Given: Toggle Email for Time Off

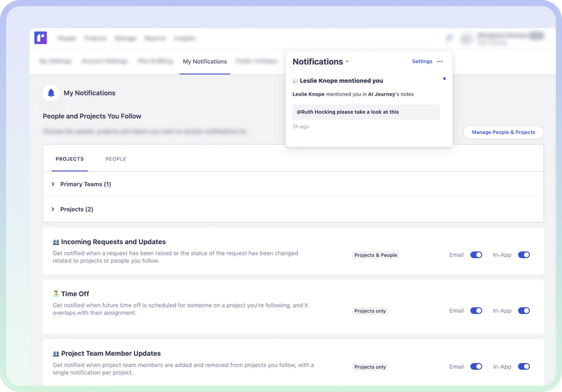Looking at the screenshot, I should pos(476,311).
